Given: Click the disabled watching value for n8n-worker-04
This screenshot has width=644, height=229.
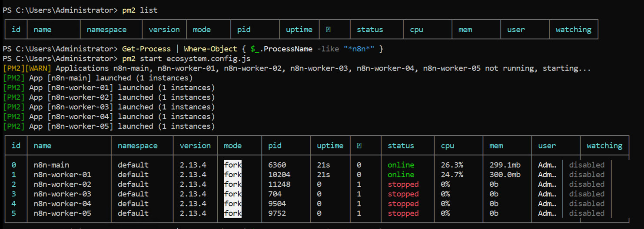Looking at the screenshot, I should (x=587, y=204).
